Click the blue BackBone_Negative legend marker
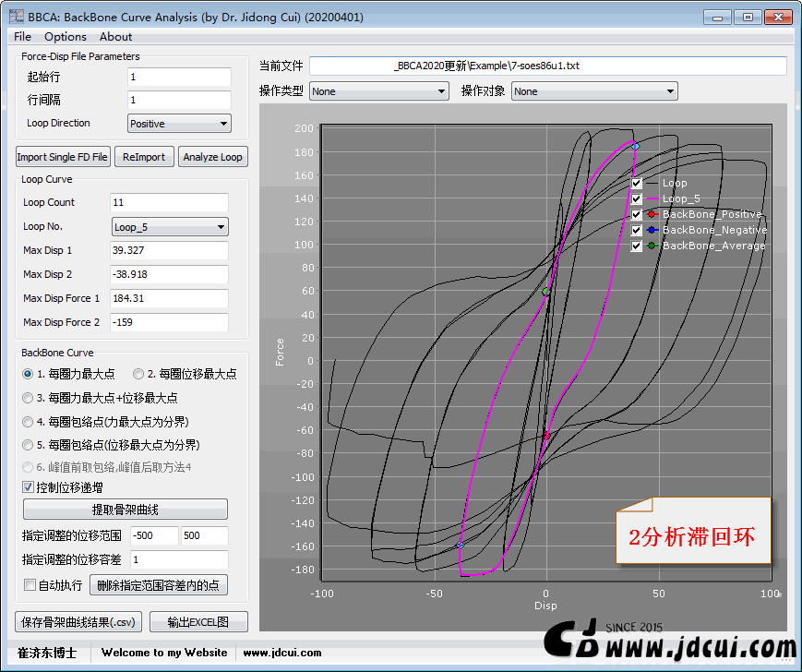Screen dimensions: 802x672 (x=652, y=230)
